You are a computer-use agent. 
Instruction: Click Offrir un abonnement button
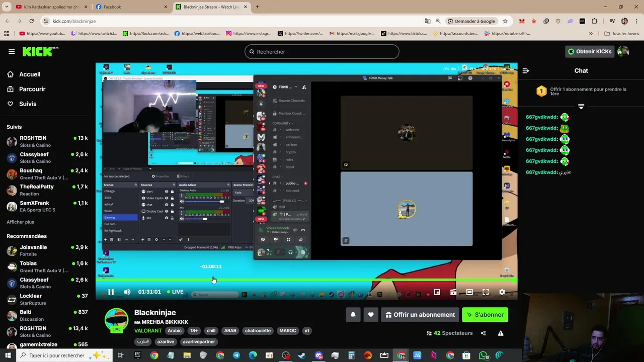pos(420,315)
